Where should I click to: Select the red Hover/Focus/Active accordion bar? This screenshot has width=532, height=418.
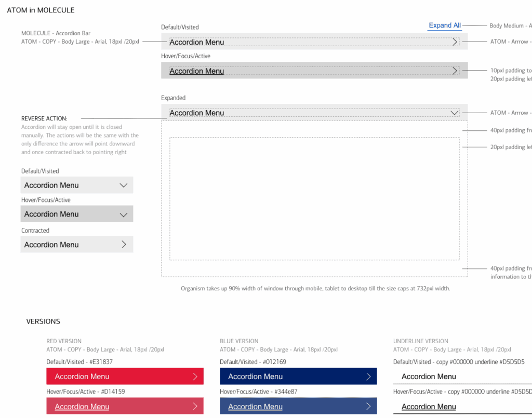coord(125,406)
